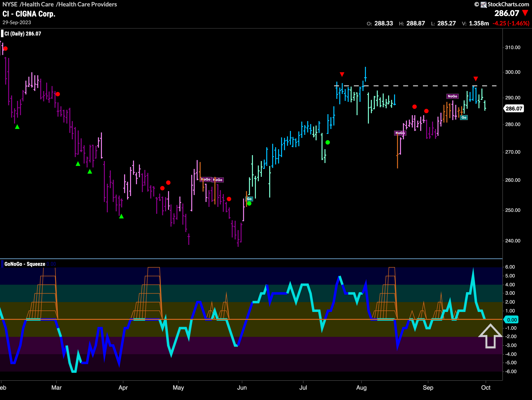Click the second NoGo label in mid-May
The width and height of the screenshot is (532, 400).
click(x=217, y=180)
